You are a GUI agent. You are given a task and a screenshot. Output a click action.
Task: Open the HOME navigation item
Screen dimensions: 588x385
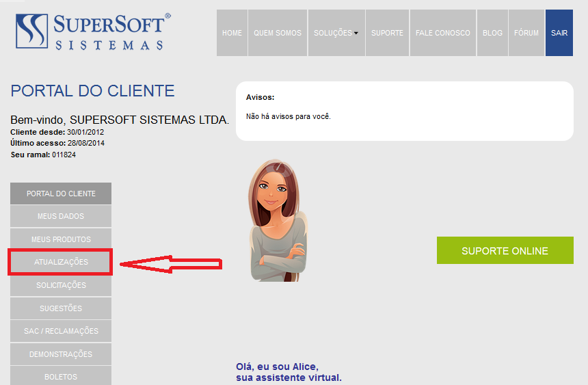pyautogui.click(x=232, y=33)
